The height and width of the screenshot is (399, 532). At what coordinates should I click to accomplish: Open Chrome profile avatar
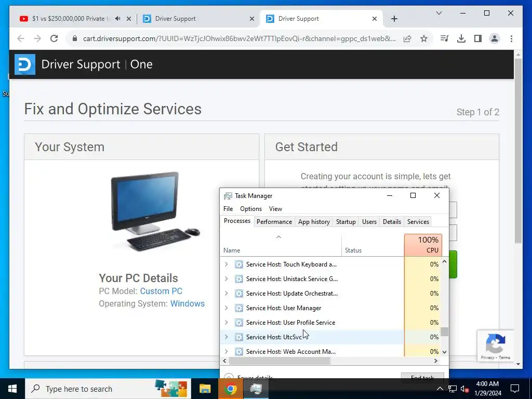click(x=495, y=38)
